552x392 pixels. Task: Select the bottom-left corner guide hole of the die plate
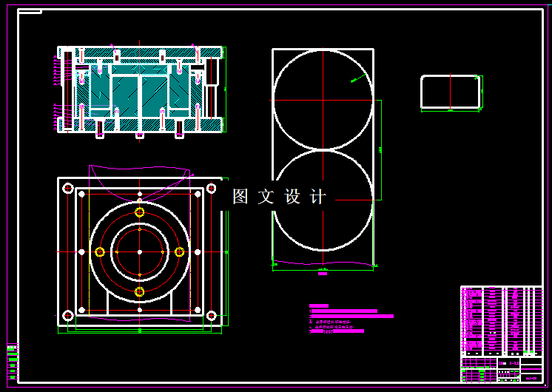tap(68, 316)
